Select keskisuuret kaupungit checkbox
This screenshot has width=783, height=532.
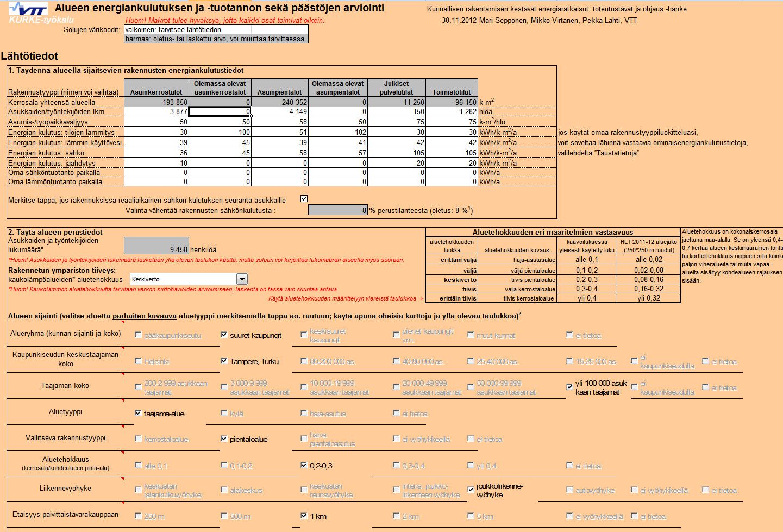[304, 335]
